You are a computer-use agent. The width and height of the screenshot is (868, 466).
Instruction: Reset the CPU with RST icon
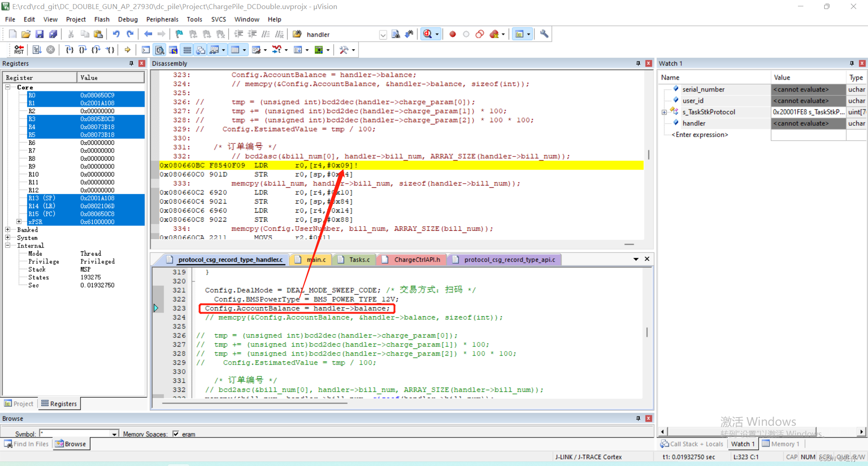tap(19, 50)
